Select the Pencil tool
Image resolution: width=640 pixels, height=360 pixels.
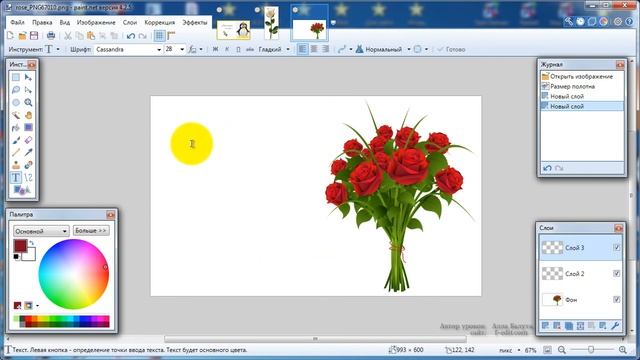tap(16, 153)
